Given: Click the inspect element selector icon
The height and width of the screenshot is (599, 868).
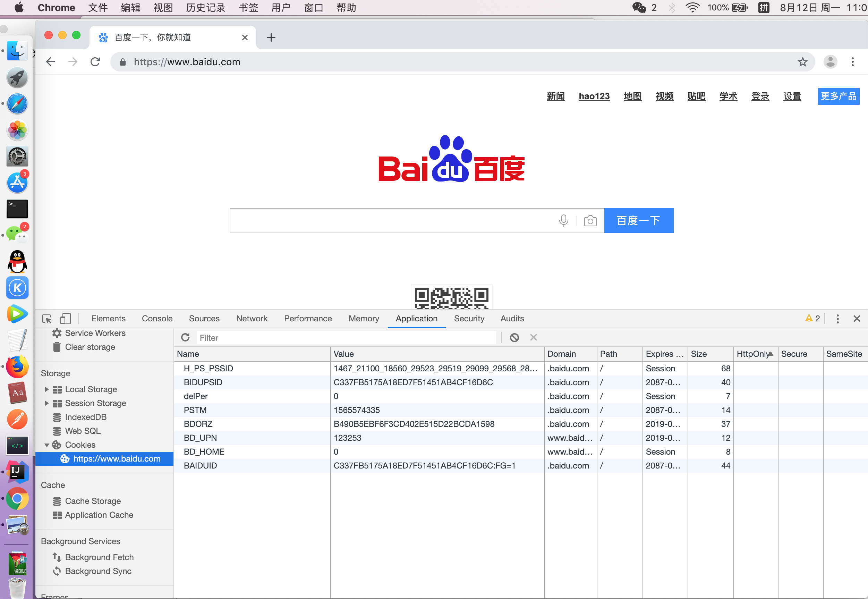Looking at the screenshot, I should [x=47, y=319].
